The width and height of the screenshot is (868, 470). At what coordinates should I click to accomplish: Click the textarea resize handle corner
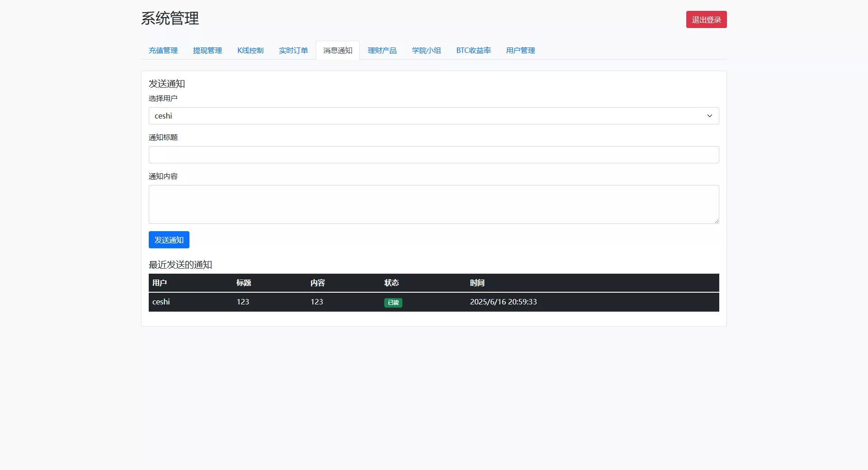point(717,221)
